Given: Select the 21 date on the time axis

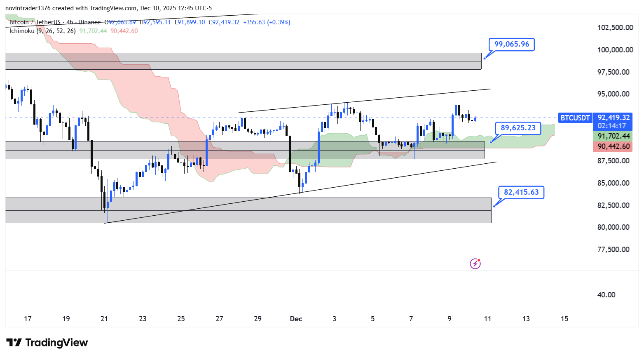Looking at the screenshot, I should click(x=104, y=319).
